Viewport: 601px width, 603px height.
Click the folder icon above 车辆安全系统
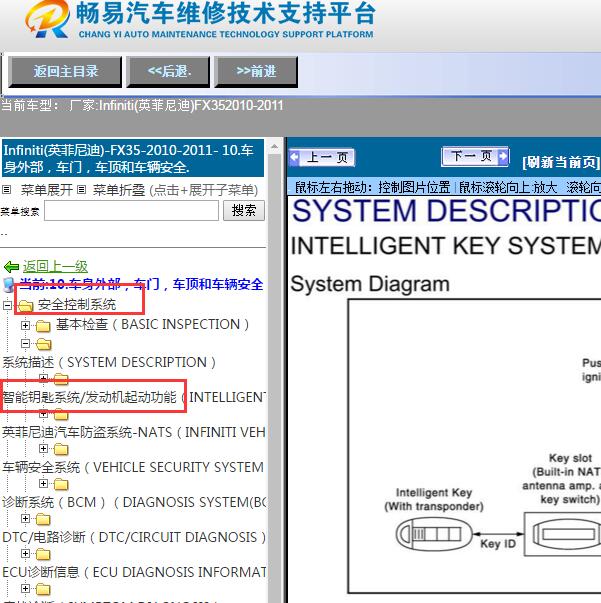click(61, 449)
